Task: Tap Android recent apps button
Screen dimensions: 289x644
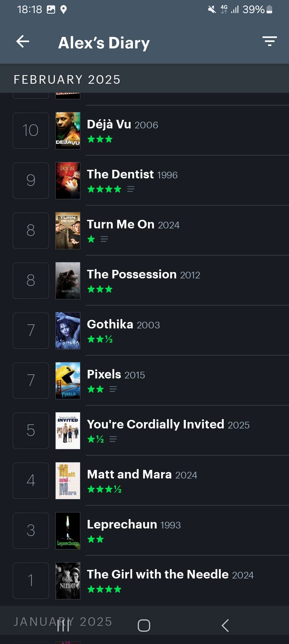Action: tap(63, 626)
